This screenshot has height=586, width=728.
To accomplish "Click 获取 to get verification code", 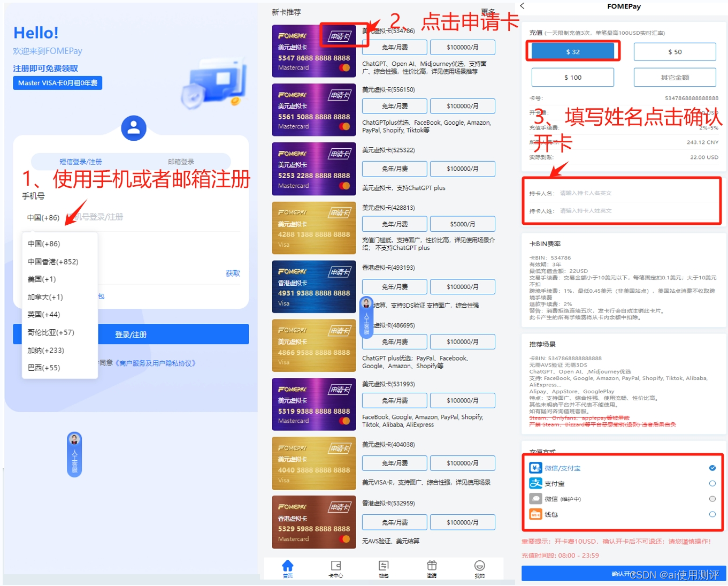I will [233, 273].
